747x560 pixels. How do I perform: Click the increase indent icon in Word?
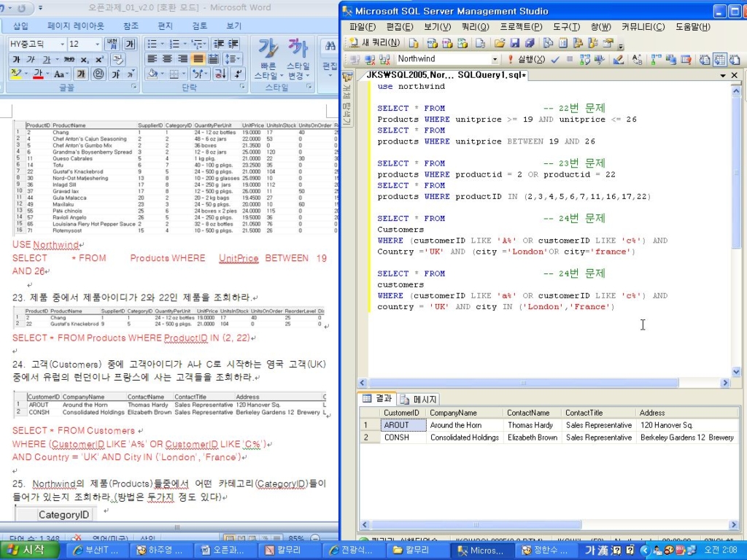(x=233, y=44)
